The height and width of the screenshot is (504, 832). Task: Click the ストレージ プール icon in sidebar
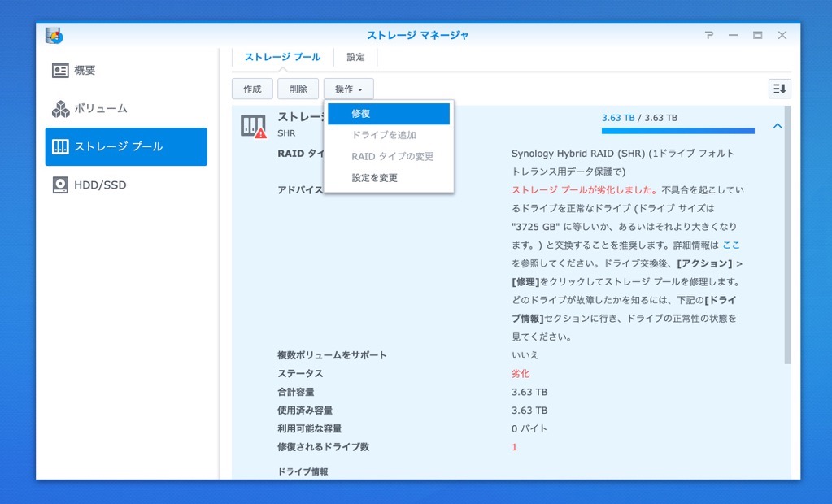click(60, 147)
